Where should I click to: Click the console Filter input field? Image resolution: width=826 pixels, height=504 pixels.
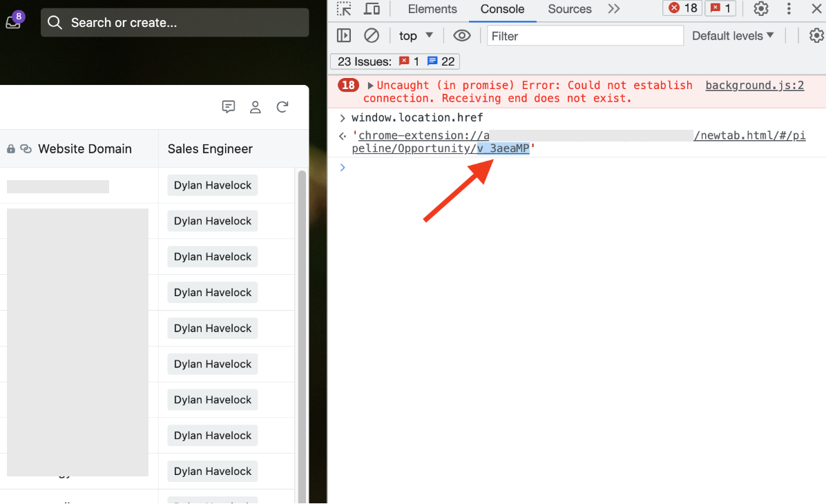584,35
